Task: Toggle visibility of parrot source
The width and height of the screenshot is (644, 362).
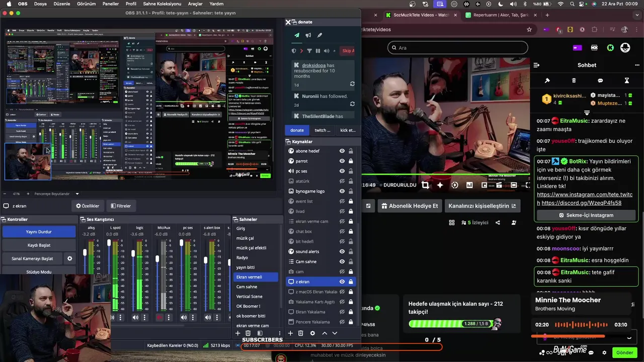Action: coord(342,161)
